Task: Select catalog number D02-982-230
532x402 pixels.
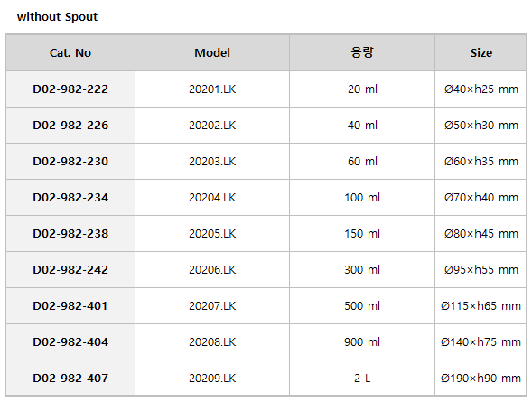Action: click(x=70, y=162)
